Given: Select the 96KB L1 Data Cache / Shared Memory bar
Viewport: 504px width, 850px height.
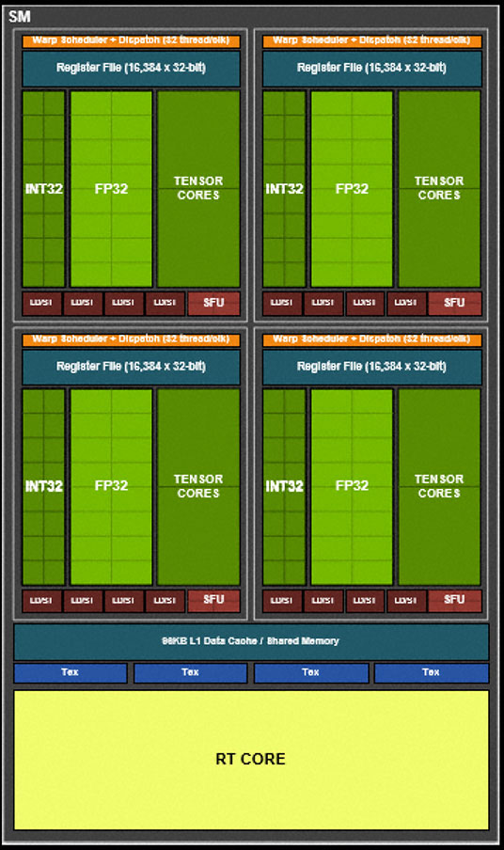Looking at the screenshot, I should [251, 641].
